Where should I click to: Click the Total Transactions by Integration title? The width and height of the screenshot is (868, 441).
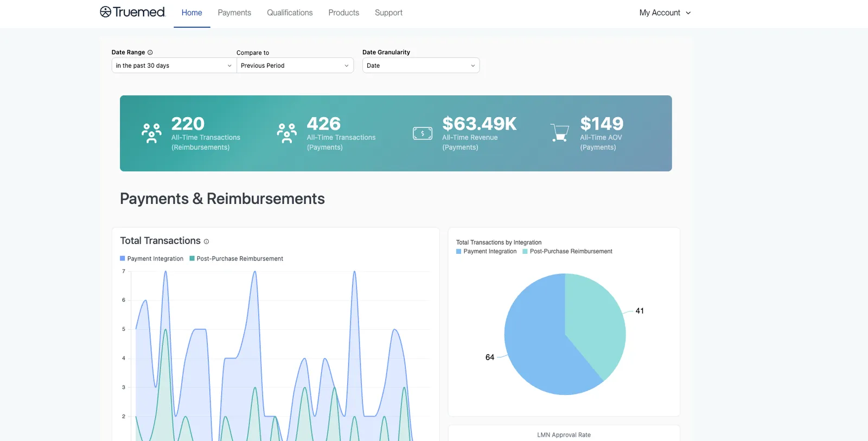pyautogui.click(x=499, y=242)
